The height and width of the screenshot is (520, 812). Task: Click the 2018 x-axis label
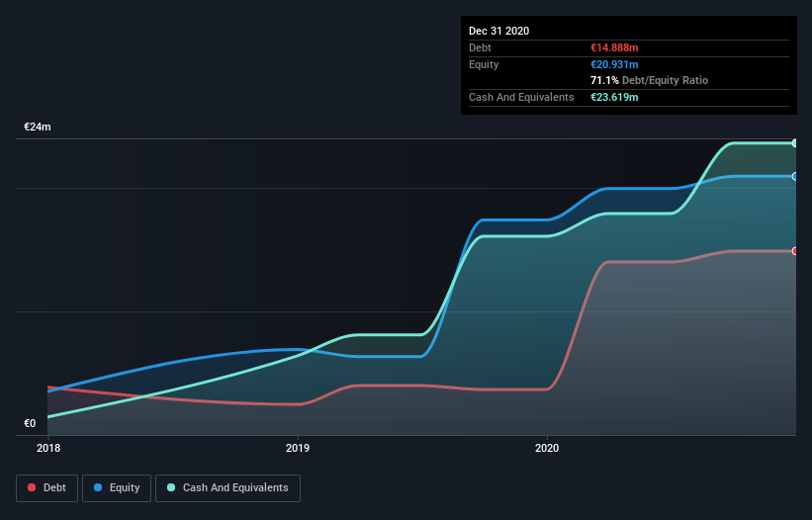(48, 448)
